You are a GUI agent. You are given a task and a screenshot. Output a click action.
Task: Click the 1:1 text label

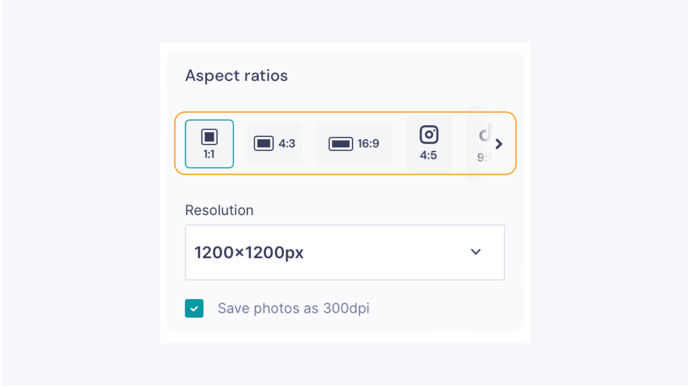coord(209,154)
